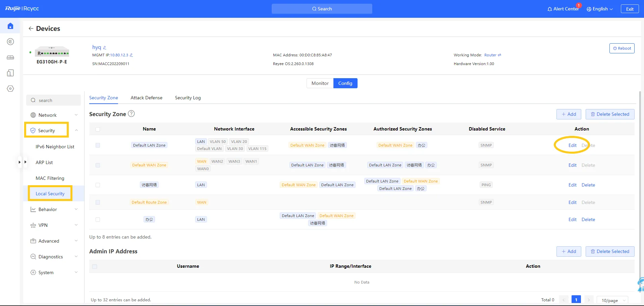The height and width of the screenshot is (306, 644).
Task: Click the sidebar search field
Action: (x=53, y=100)
